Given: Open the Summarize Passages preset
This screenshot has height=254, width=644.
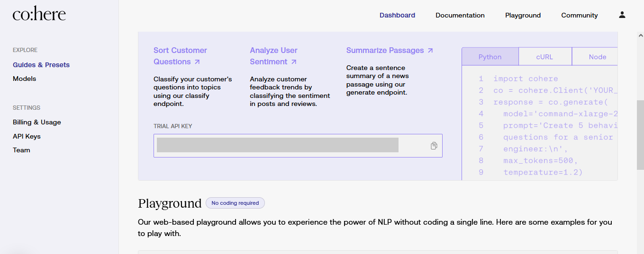Looking at the screenshot, I should [390, 50].
